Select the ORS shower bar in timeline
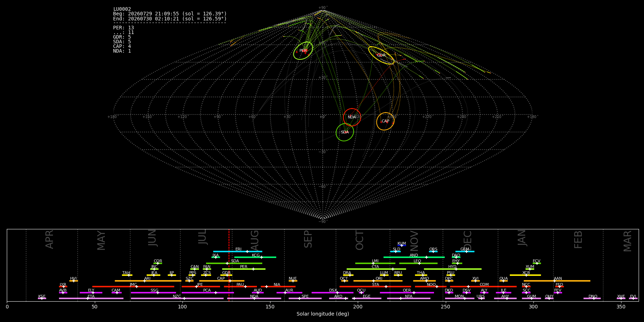The height and width of the screenshot is (322, 644). tap(433, 252)
